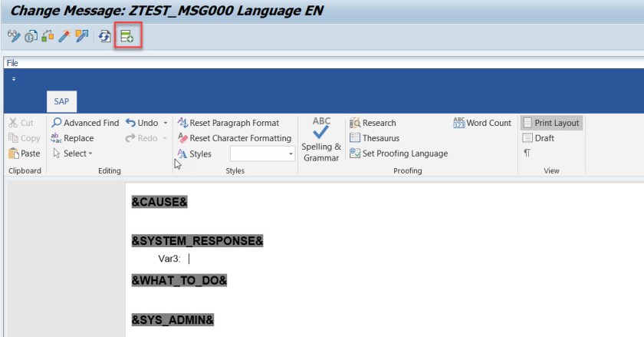Open the Thesaurus
This screenshot has height=337, width=644.
(375, 138)
